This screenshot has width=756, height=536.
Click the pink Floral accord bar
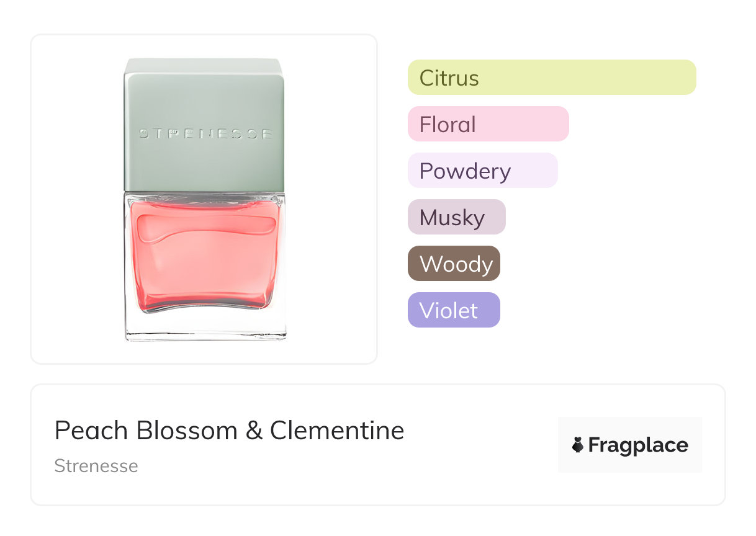tap(488, 124)
